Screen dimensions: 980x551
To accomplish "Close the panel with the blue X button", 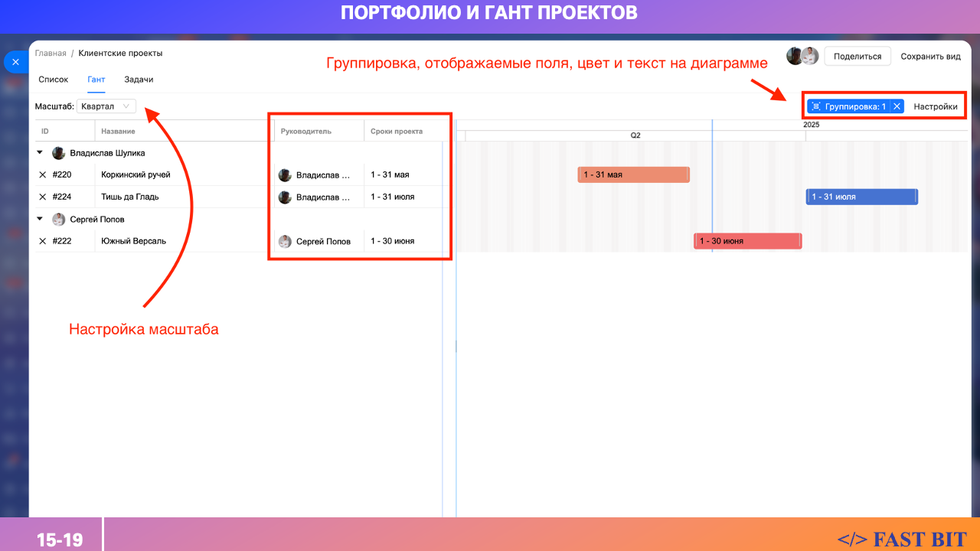I will 15,62.
